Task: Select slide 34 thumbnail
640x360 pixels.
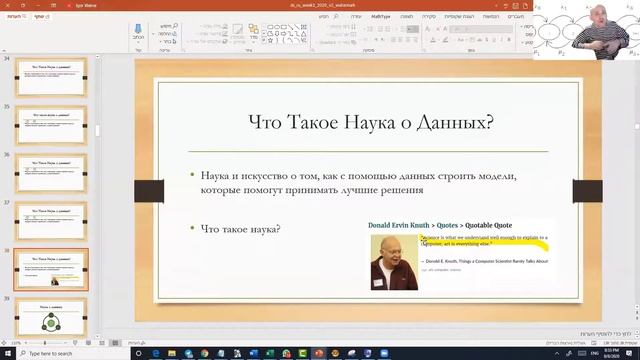Action: tap(51, 77)
